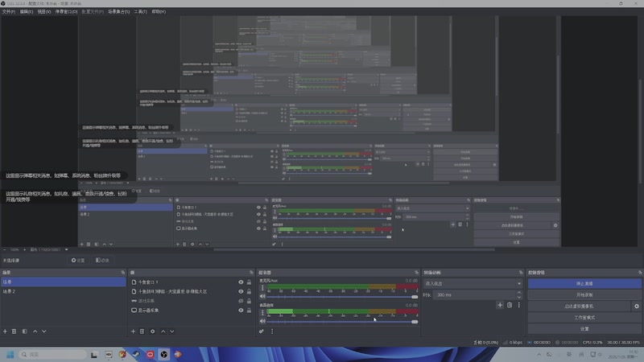Open 麦克风/Aux channel options dots

[x=262, y=288]
